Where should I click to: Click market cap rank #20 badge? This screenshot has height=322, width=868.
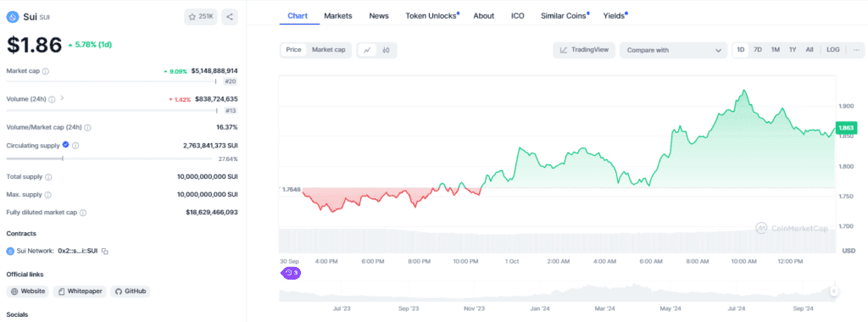click(231, 81)
